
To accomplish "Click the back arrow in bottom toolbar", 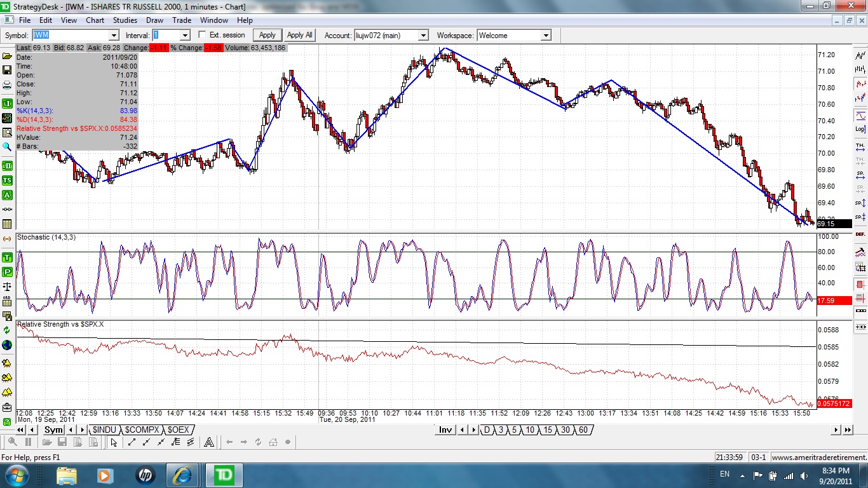I will coord(229,442).
